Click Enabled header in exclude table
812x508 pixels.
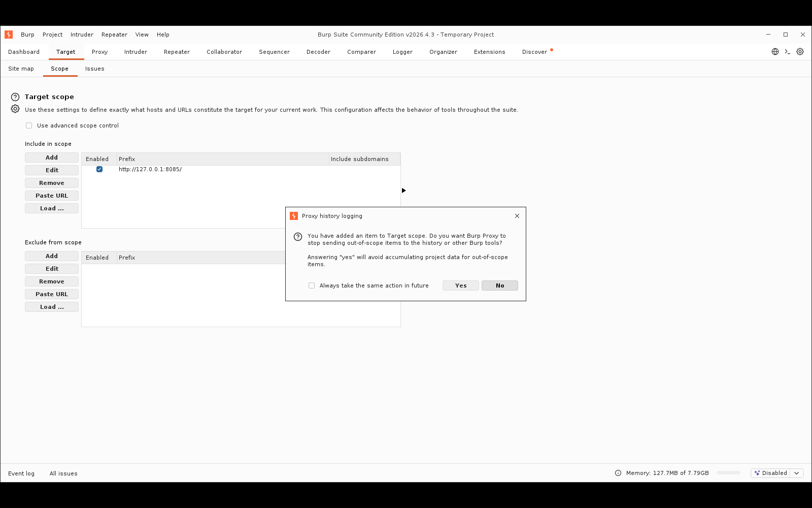[x=99, y=258]
